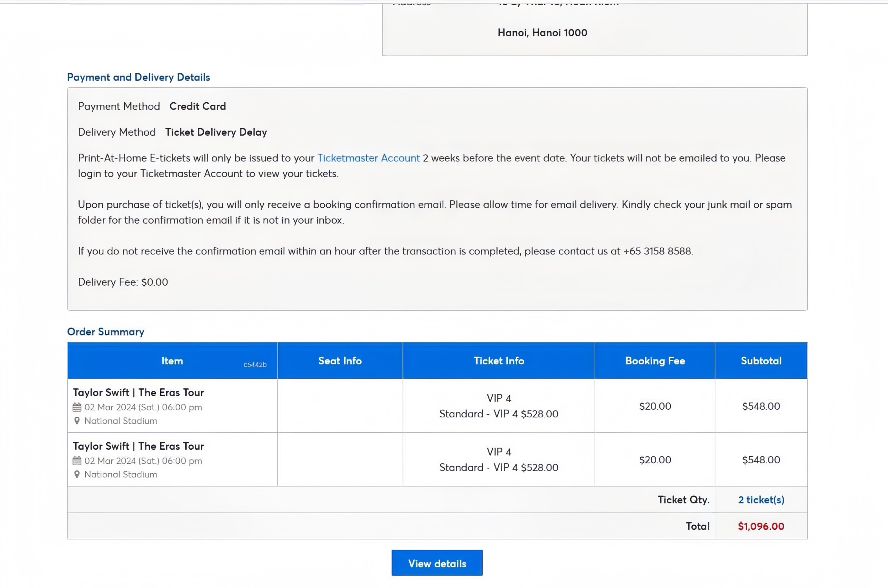Click the Payment Method label

click(119, 106)
